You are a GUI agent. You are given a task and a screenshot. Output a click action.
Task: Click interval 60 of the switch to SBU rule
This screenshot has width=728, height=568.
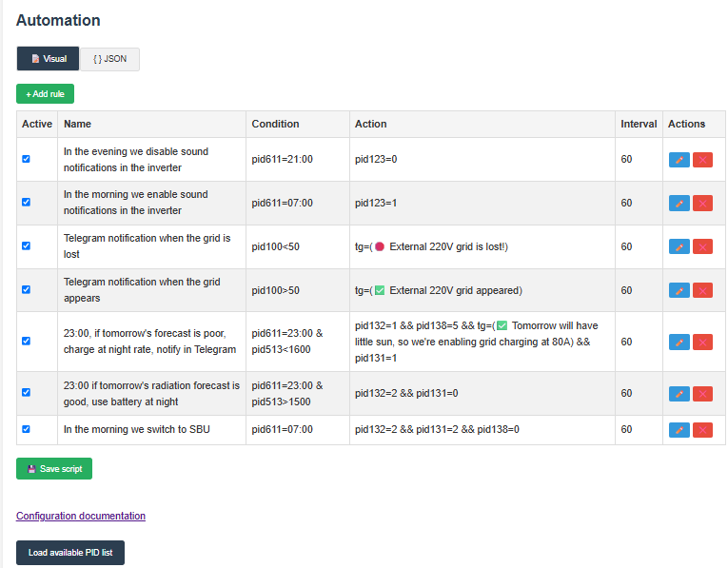tap(626, 430)
